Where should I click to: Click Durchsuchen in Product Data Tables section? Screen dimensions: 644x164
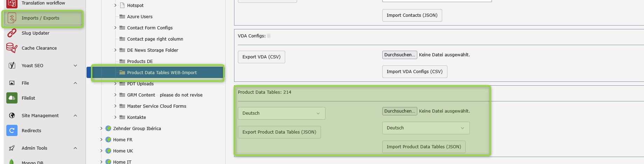[x=399, y=111]
